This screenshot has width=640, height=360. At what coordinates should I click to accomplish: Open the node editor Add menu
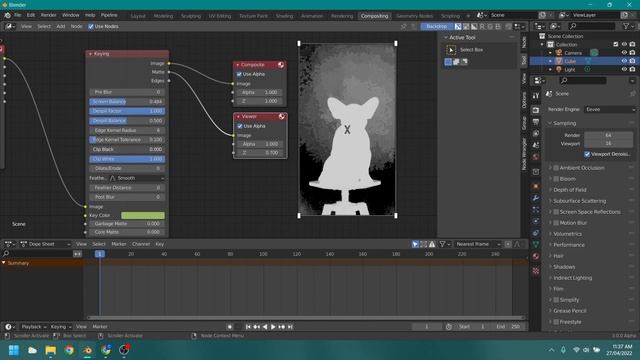[x=61, y=27]
